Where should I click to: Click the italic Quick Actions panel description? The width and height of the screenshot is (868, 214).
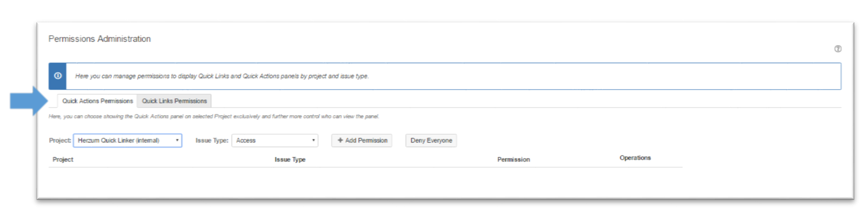[213, 116]
